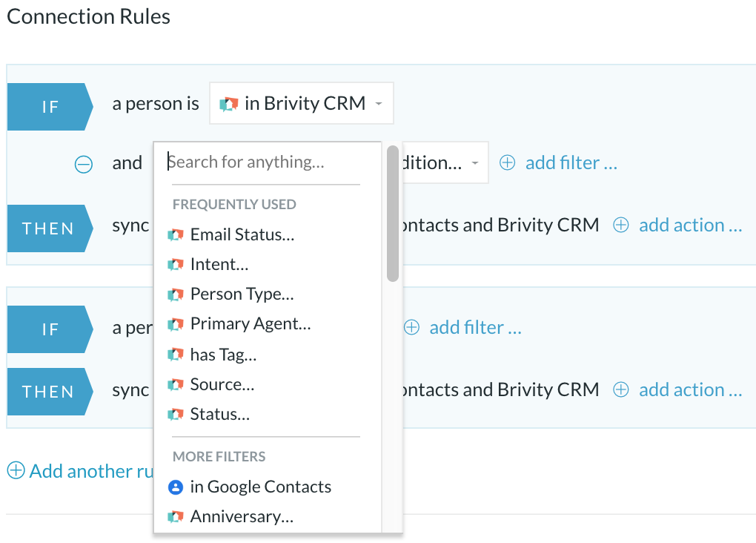Open the partially hidden condition dropdown

[444, 162]
